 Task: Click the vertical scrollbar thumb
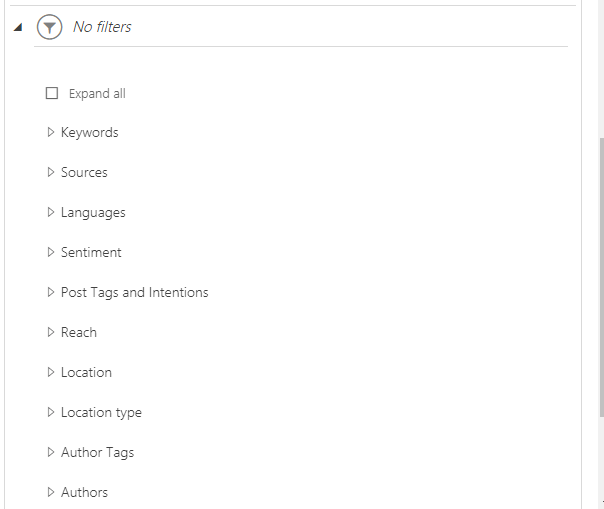coord(602,277)
